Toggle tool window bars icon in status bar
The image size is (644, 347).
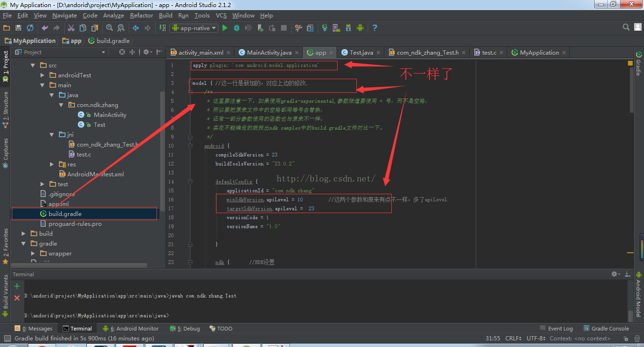click(7, 338)
